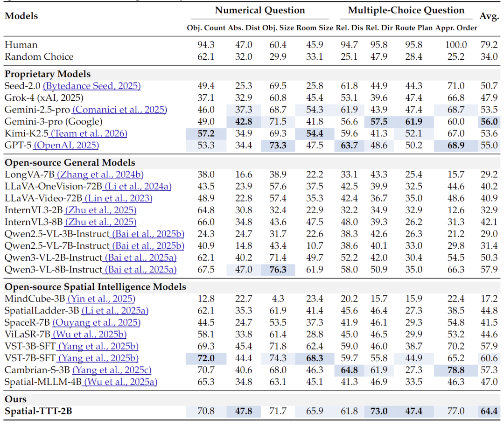Click the 100.0 Human Appr. Order value
The image size is (504, 426).
(456, 45)
